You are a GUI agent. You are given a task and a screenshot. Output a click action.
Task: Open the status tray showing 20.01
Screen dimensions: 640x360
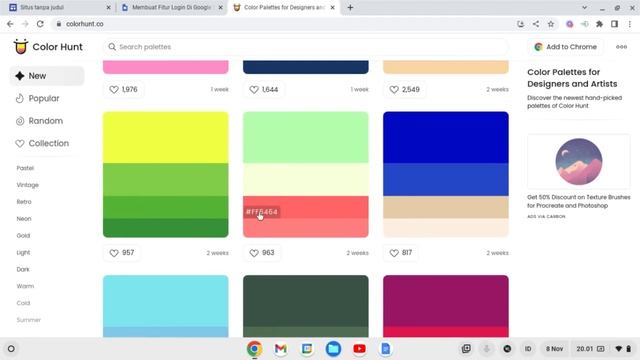tap(603, 349)
